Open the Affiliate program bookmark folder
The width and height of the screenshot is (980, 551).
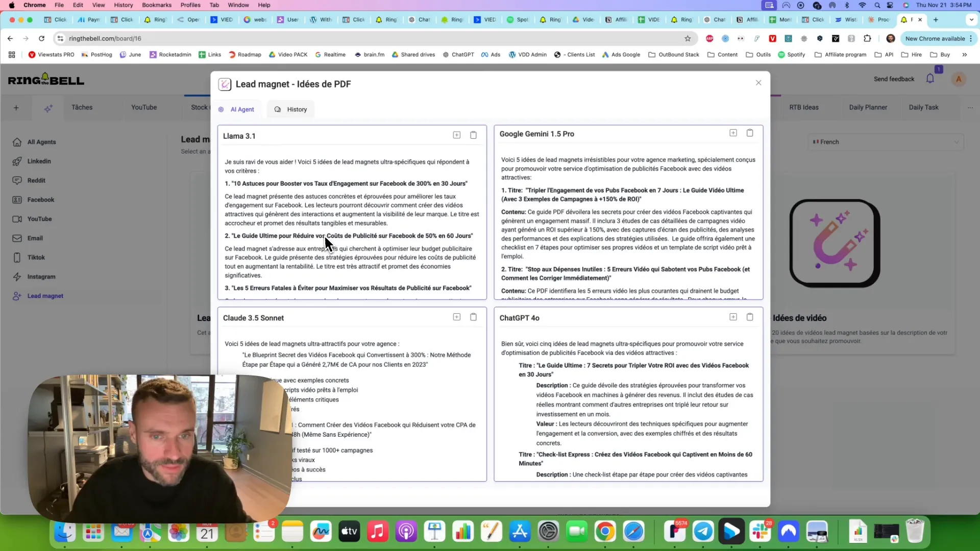point(841,55)
